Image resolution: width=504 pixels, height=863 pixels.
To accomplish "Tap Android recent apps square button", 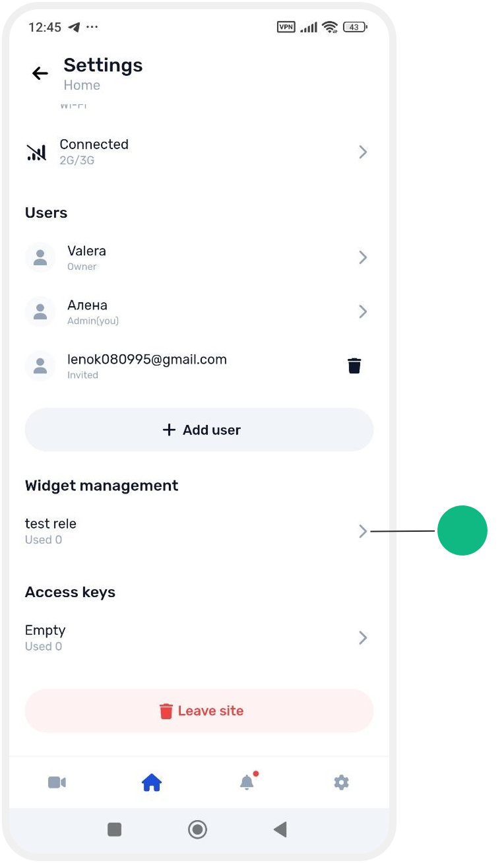I will coord(115,829).
